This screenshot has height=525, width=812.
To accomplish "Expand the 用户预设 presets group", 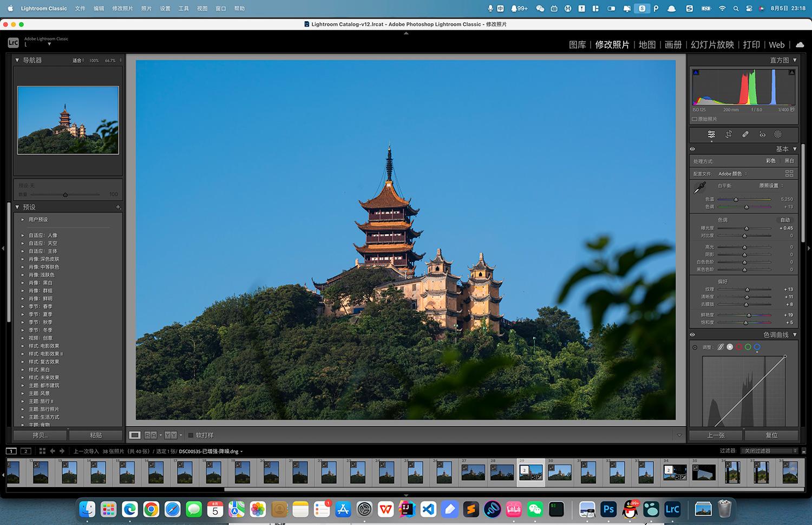I will [22, 219].
